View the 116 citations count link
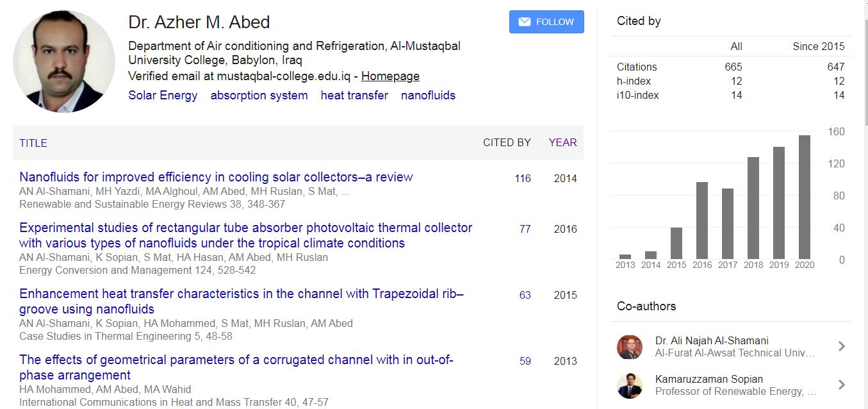Image resolution: width=868 pixels, height=409 pixels. [x=523, y=178]
